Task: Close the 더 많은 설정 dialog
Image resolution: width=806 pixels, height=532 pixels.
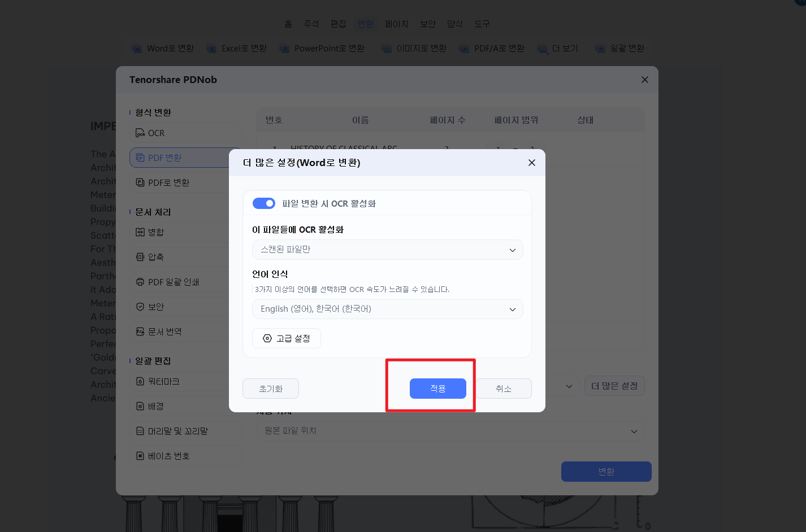Action: click(532, 163)
